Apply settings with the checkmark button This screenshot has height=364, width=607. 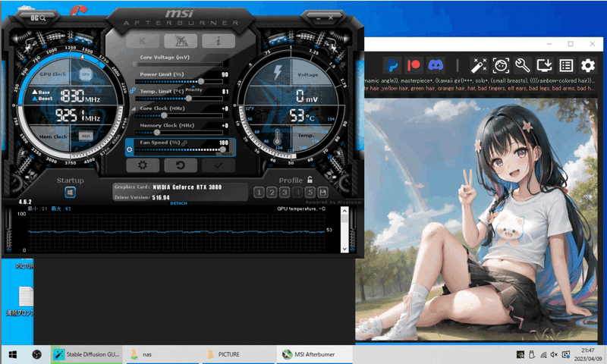(x=219, y=165)
